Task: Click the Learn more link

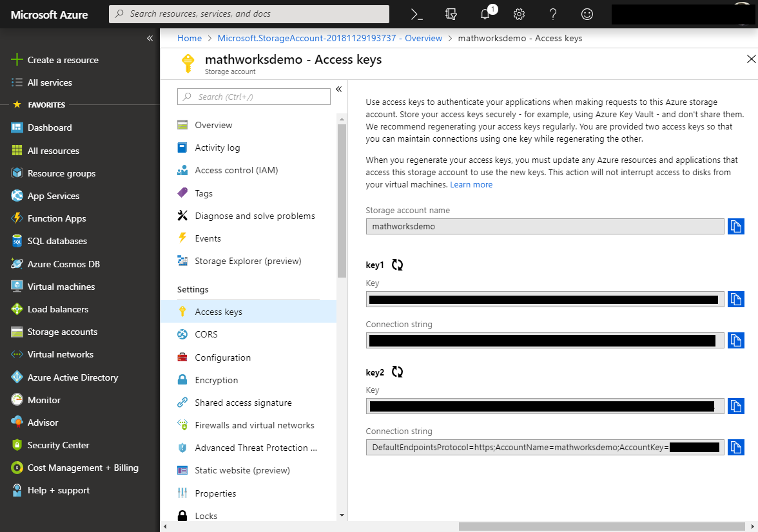Action: tap(471, 185)
